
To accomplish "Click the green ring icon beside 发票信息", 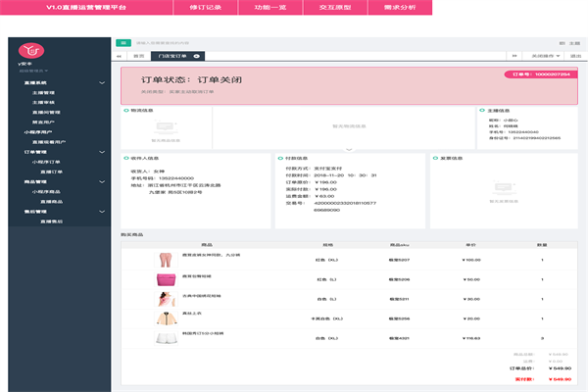I will 435,158.
